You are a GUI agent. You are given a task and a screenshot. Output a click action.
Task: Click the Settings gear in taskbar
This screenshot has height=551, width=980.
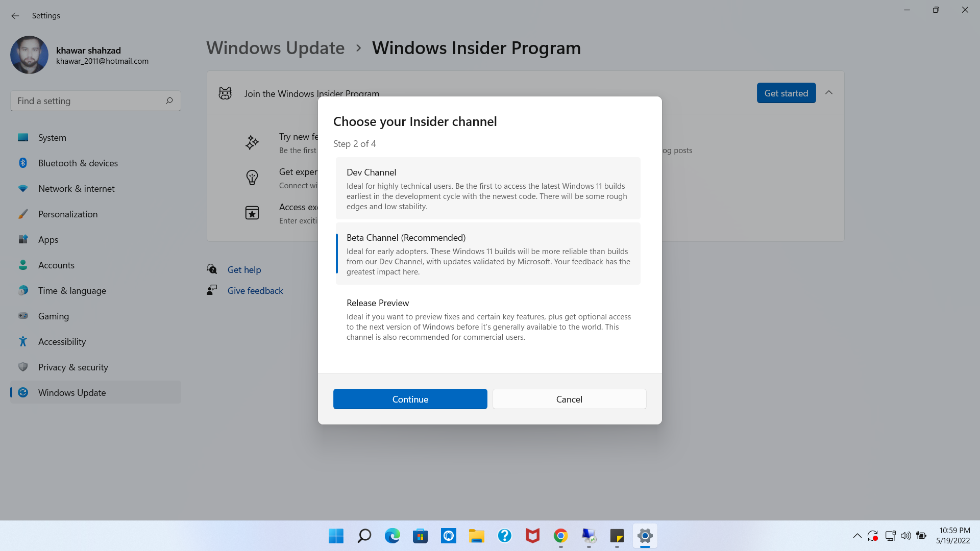tap(645, 536)
